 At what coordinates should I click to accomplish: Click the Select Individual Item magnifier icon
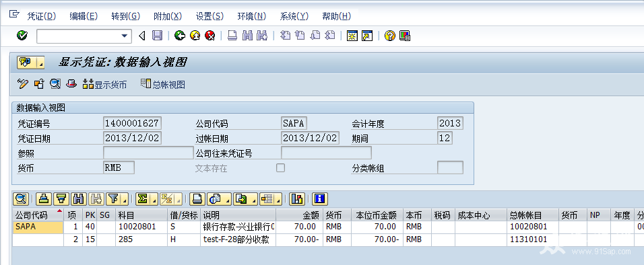(55, 84)
